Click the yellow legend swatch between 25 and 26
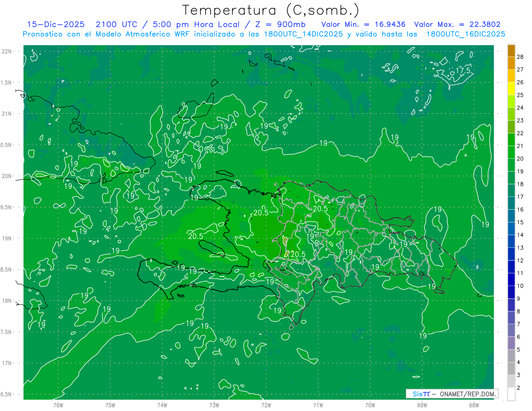The image size is (532, 411). point(512,89)
